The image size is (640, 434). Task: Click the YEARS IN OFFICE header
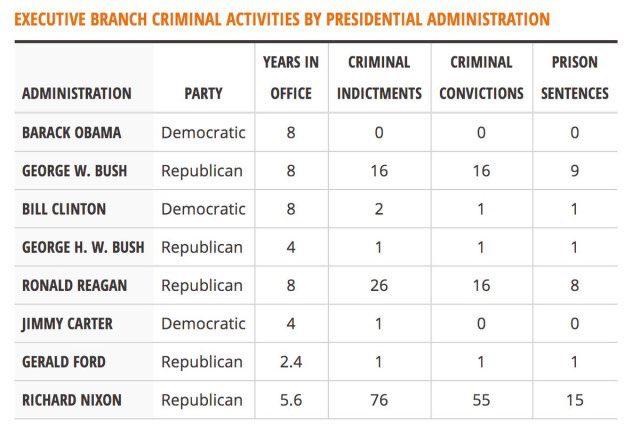(291, 78)
